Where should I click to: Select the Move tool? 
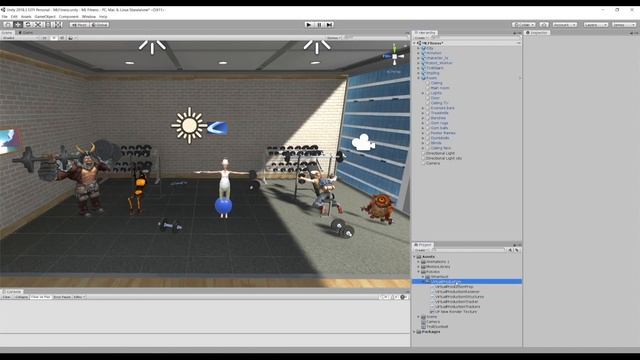[18, 24]
